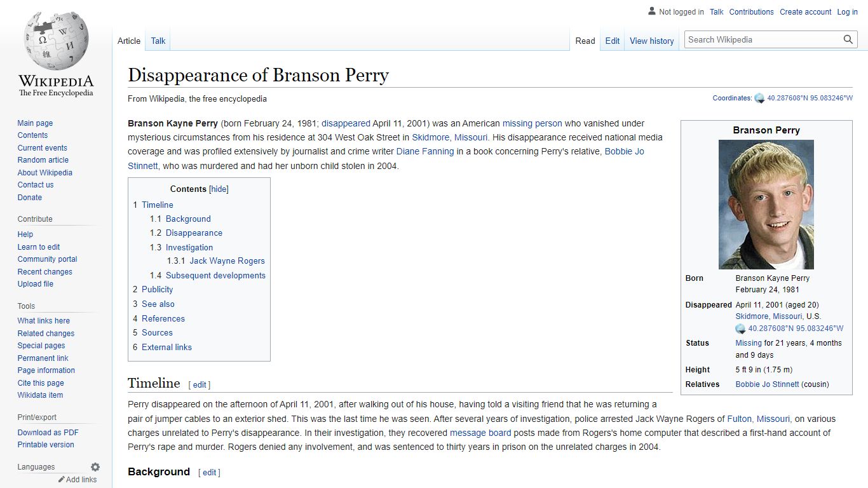
Task: Click the Missing status link in infobox
Action: pyautogui.click(x=749, y=343)
